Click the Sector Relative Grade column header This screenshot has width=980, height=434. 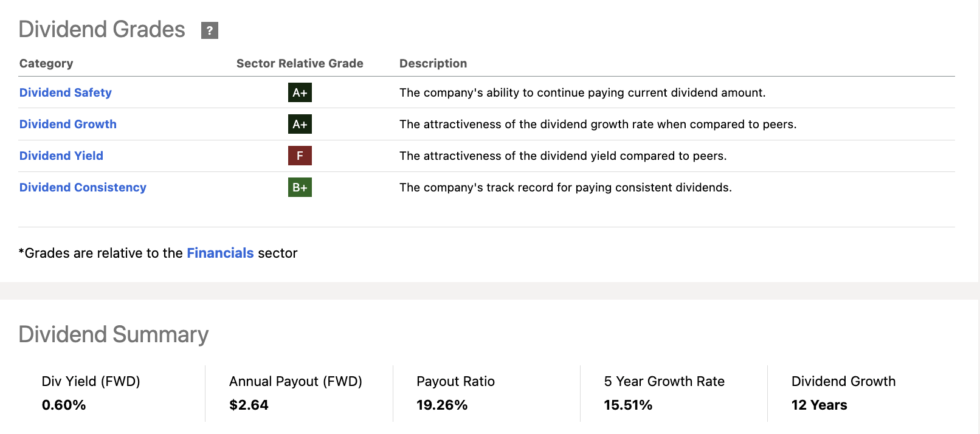coord(300,63)
